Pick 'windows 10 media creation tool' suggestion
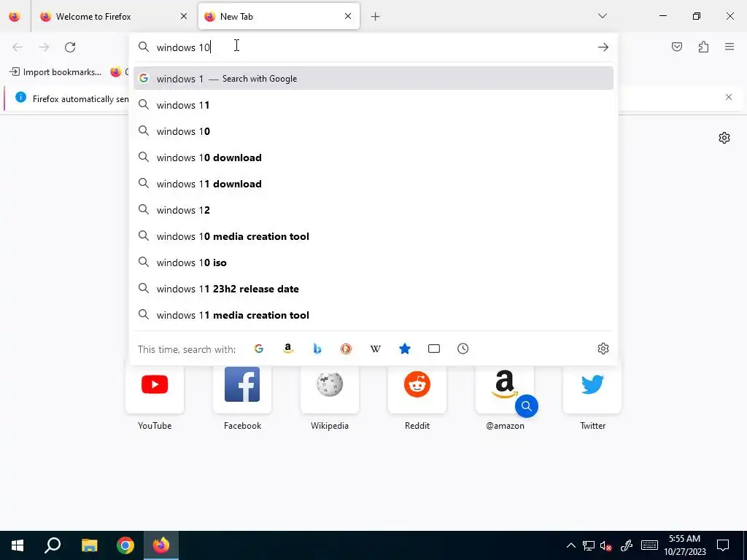The height and width of the screenshot is (560, 747). [373, 236]
